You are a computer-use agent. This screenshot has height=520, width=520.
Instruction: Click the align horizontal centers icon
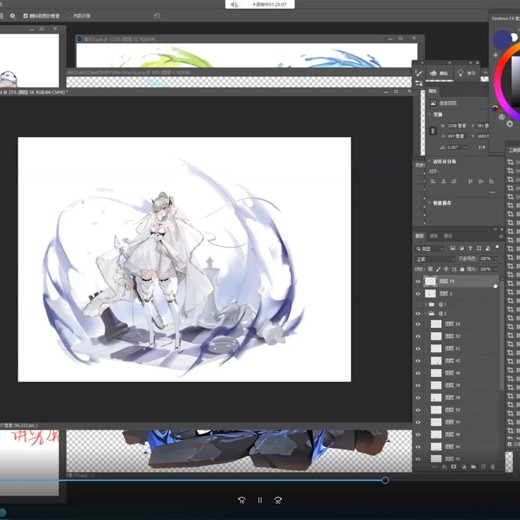point(444,181)
